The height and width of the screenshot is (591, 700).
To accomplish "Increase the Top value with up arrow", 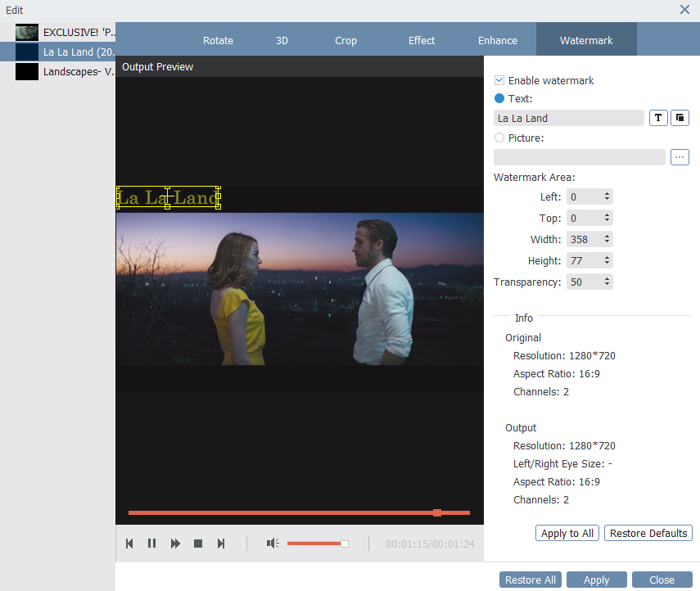I will coord(607,215).
